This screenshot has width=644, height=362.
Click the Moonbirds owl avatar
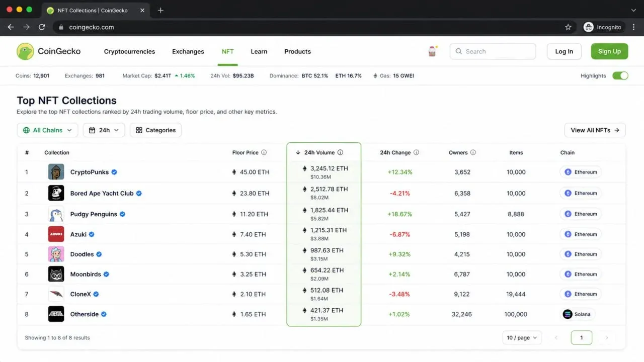pos(56,275)
